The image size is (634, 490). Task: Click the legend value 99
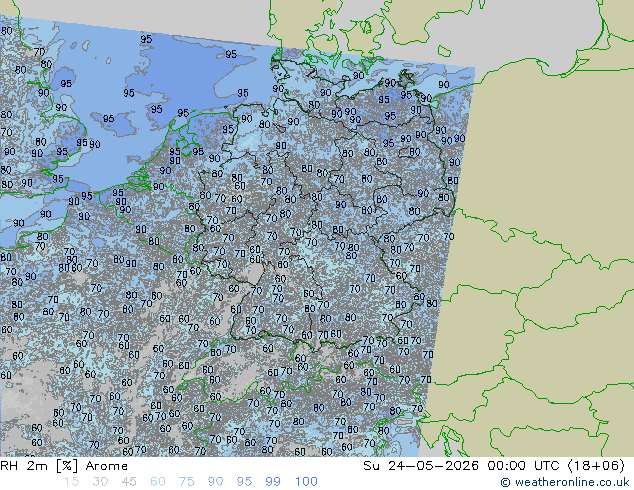click(x=273, y=482)
